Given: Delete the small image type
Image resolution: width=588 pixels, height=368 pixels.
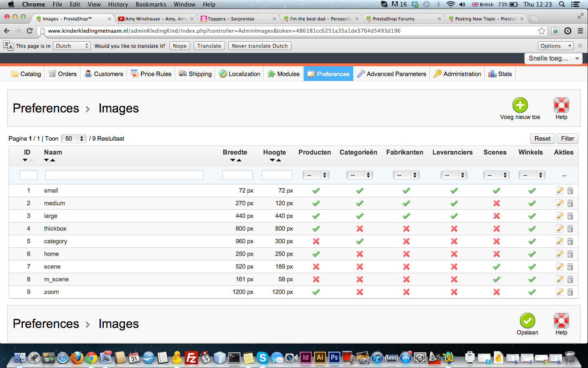Looking at the screenshot, I should (570, 191).
